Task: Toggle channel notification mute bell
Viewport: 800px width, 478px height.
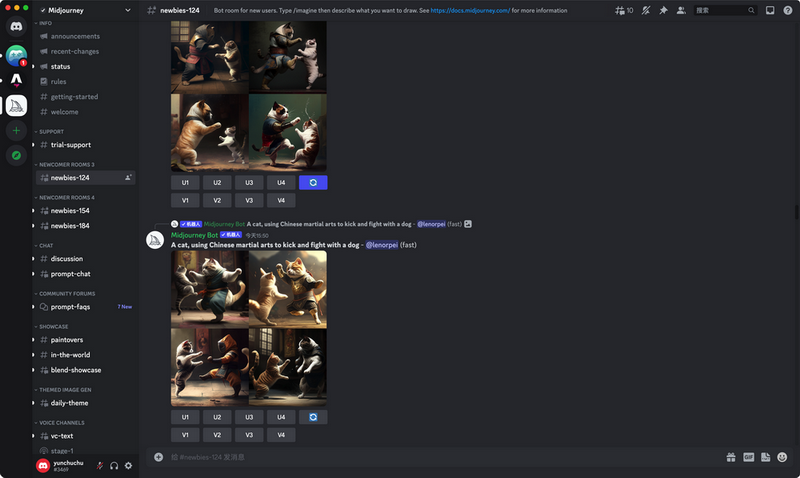Action: pos(646,10)
